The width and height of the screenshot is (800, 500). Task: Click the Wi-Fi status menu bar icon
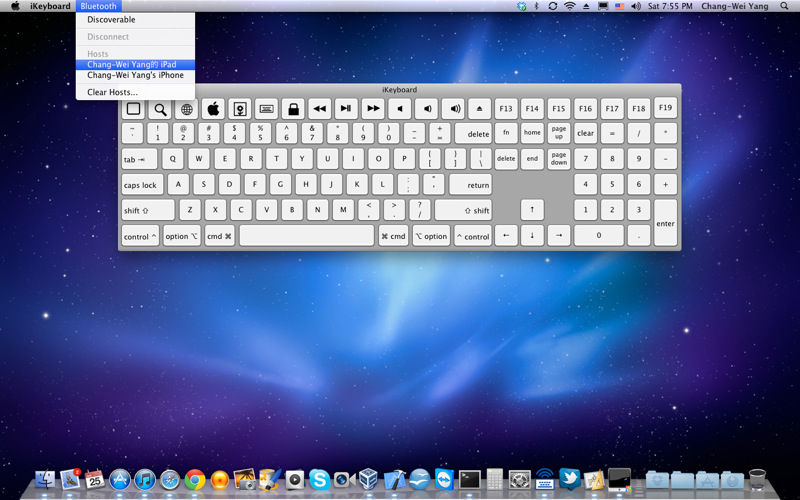569,6
